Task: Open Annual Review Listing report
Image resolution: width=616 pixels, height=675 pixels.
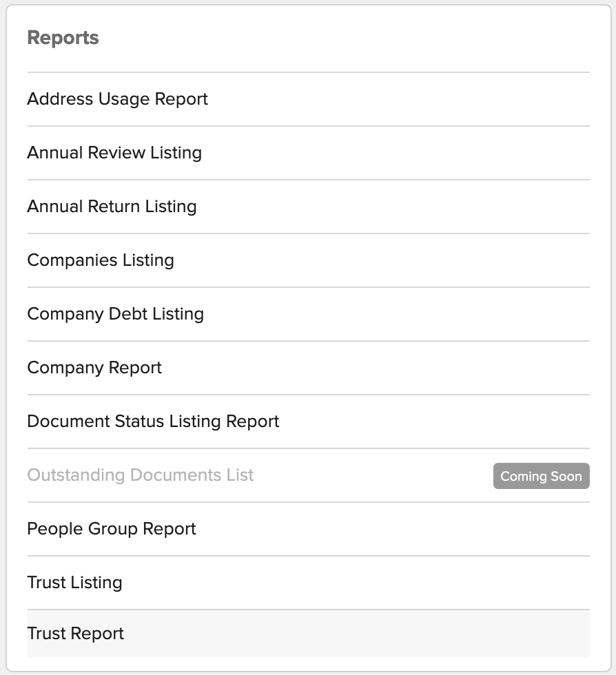Action: [309, 153]
